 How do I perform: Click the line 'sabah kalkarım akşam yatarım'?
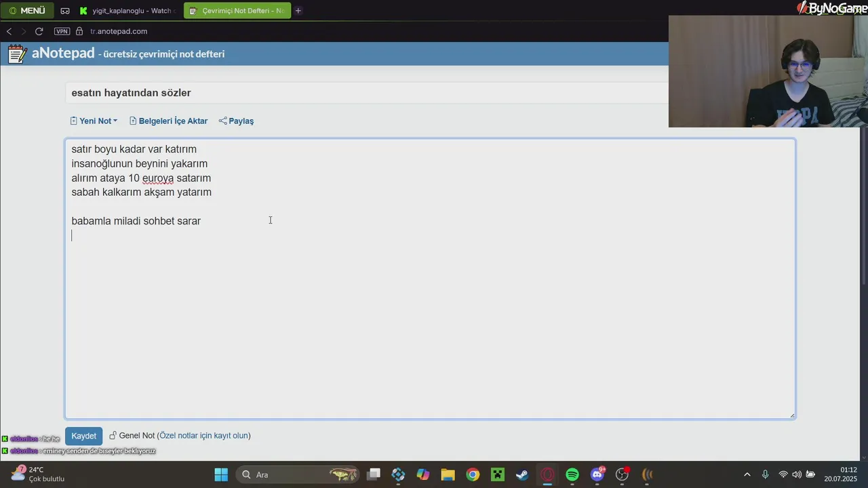pos(142,192)
